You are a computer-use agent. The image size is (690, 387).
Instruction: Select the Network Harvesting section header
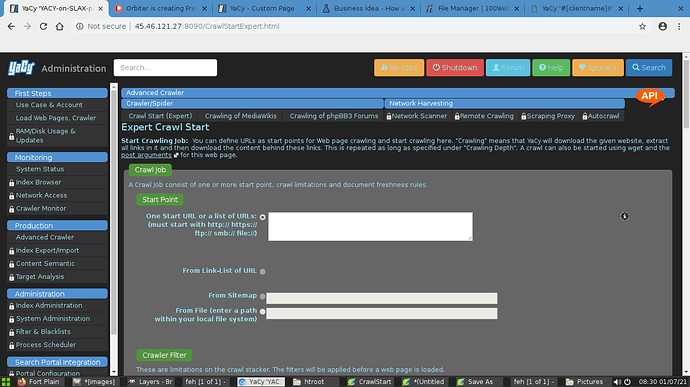[505, 103]
